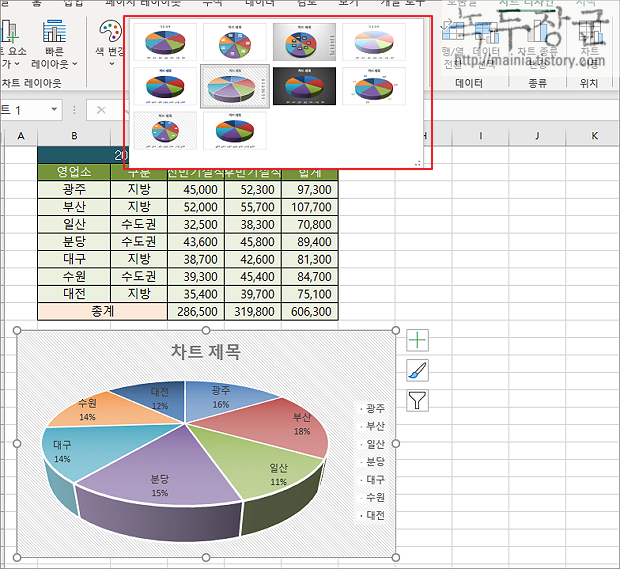Pick the gray gradient background pie style
The height and width of the screenshot is (569, 620).
pyautogui.click(x=304, y=42)
